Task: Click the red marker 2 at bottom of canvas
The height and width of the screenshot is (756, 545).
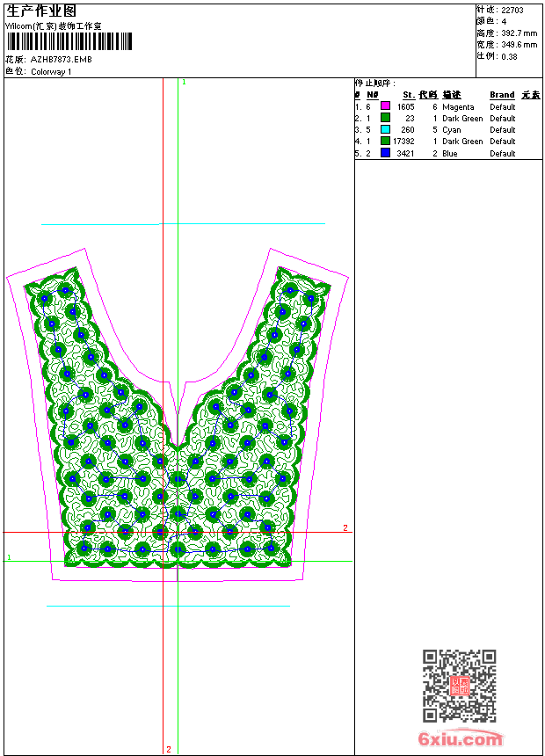Action: click(x=168, y=749)
